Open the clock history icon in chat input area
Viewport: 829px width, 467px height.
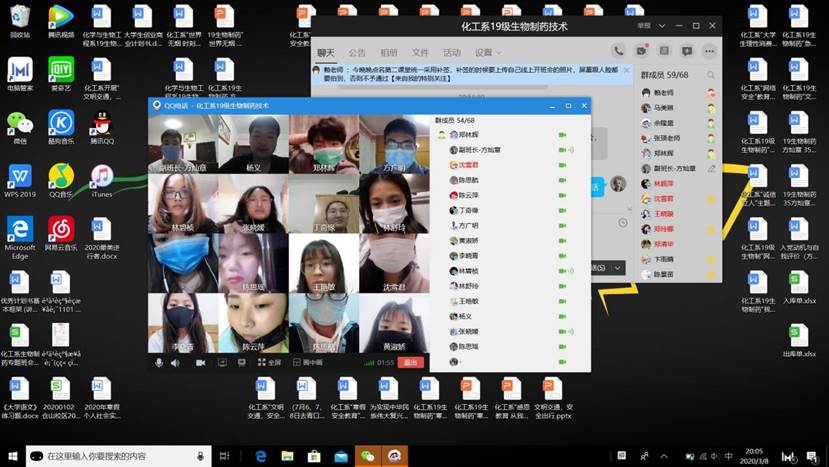(x=623, y=223)
